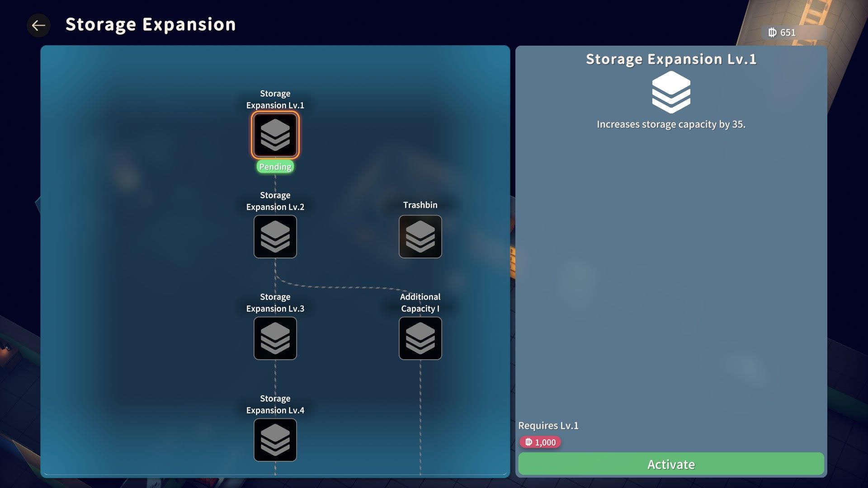The image size is (868, 488).
Task: Click the Storage Expansion page title
Action: click(151, 24)
